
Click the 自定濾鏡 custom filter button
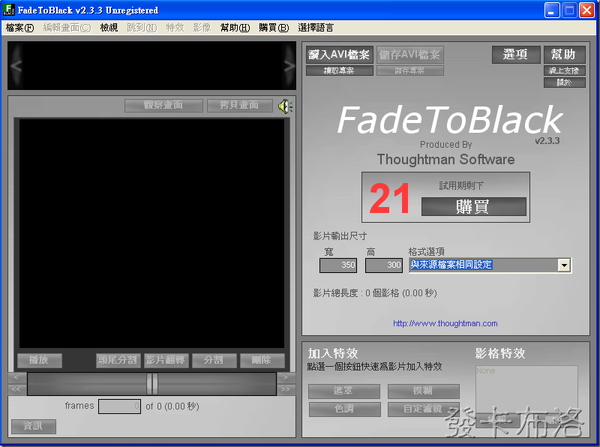coord(423,409)
